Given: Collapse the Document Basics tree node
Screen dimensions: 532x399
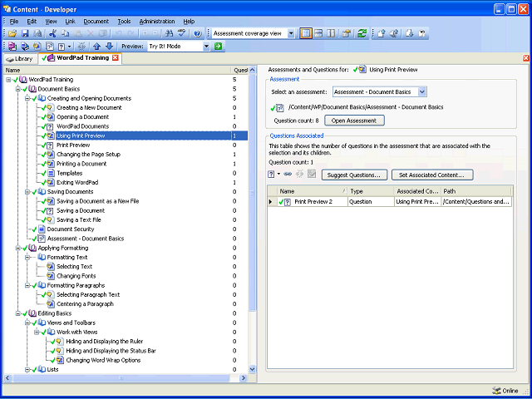Looking at the screenshot, I should 17,89.
